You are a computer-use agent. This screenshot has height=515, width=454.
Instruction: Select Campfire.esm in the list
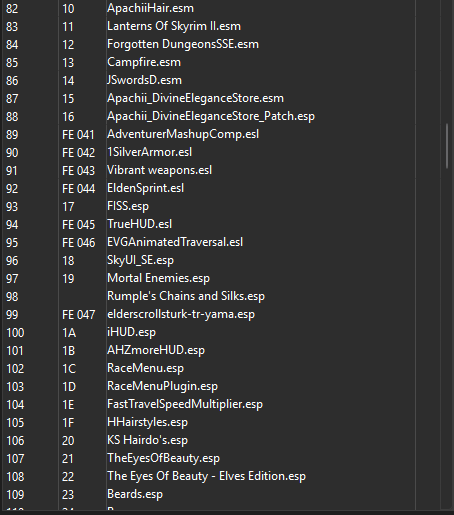click(x=144, y=62)
